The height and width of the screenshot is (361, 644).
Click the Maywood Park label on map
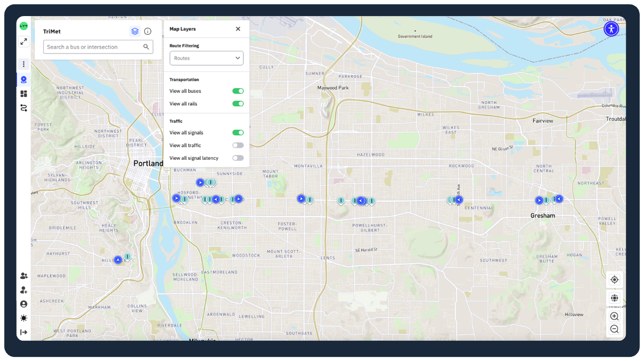[x=333, y=88]
